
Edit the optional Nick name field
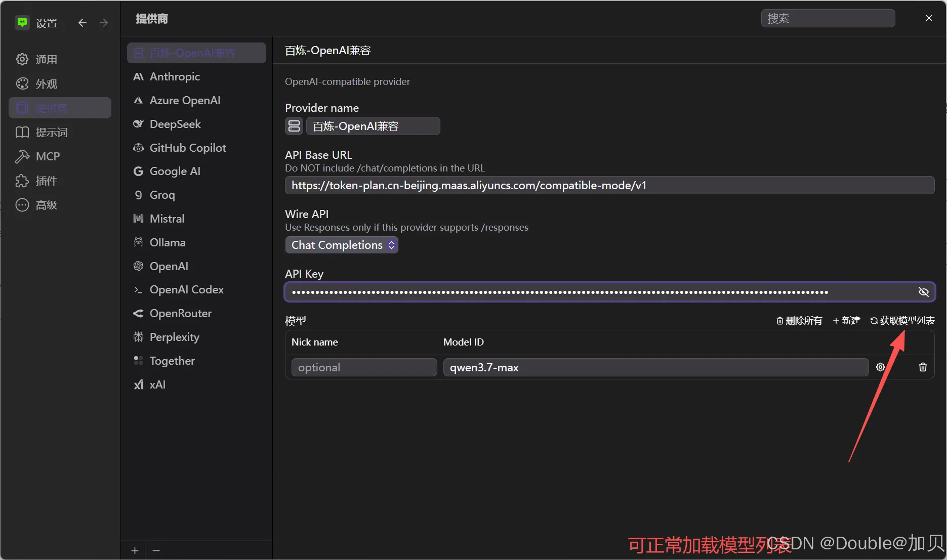click(x=364, y=367)
